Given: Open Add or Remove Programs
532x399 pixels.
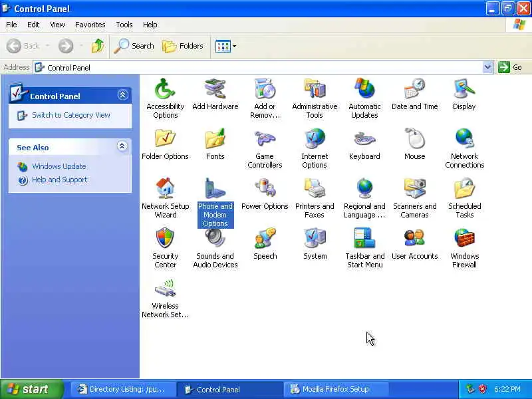Looking at the screenshot, I should [265, 98].
